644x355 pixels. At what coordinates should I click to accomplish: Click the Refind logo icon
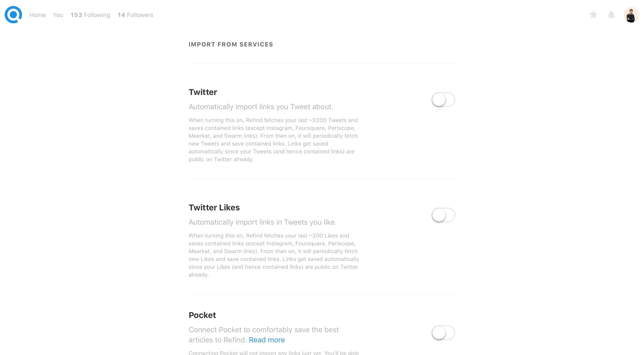(13, 15)
